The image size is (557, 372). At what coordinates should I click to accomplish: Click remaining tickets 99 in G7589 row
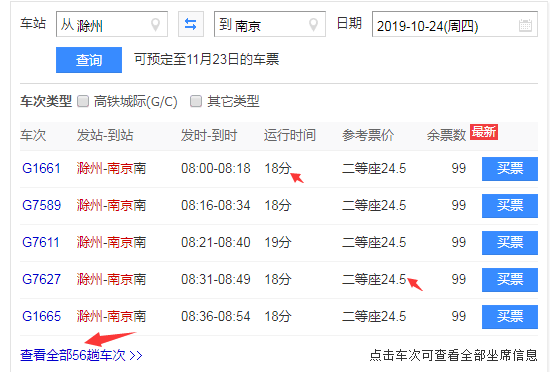pos(459,205)
